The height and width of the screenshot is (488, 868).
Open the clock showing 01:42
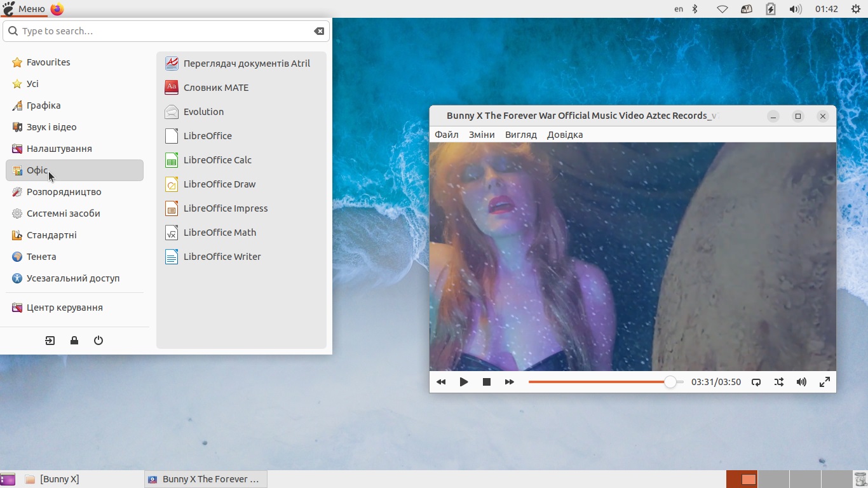tap(827, 9)
